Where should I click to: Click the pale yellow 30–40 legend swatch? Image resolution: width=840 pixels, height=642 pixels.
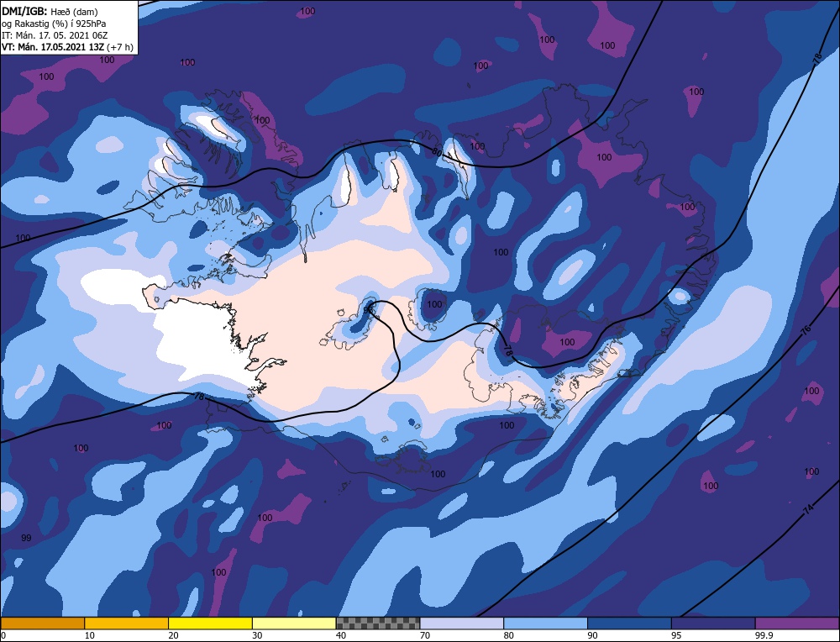pyautogui.click(x=294, y=623)
